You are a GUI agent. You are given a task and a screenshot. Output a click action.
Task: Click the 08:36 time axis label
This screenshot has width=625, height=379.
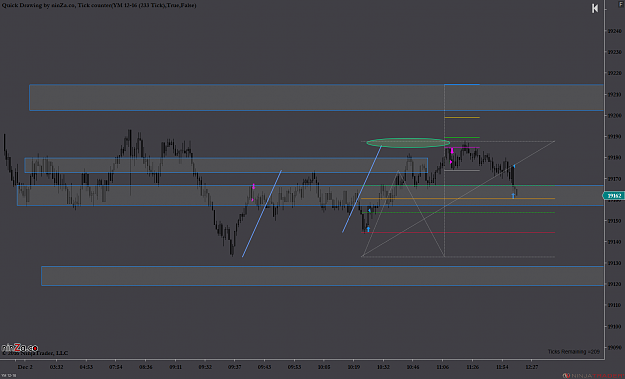145,367
